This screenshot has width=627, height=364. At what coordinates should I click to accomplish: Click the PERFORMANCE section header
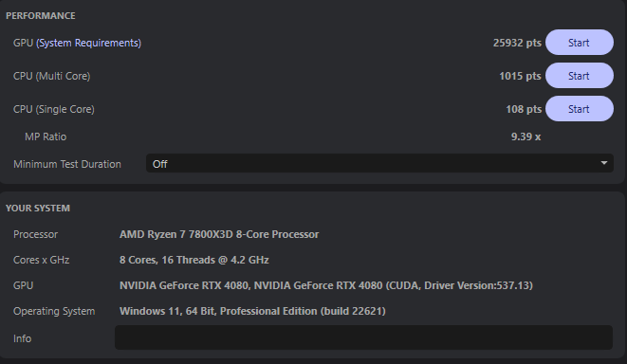pyautogui.click(x=41, y=15)
